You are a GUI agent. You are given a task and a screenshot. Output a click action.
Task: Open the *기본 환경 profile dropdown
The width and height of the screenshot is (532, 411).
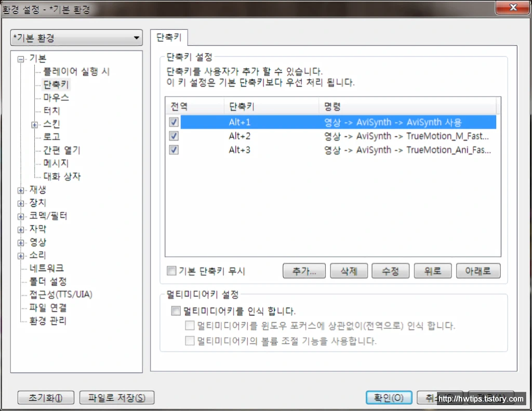click(77, 38)
